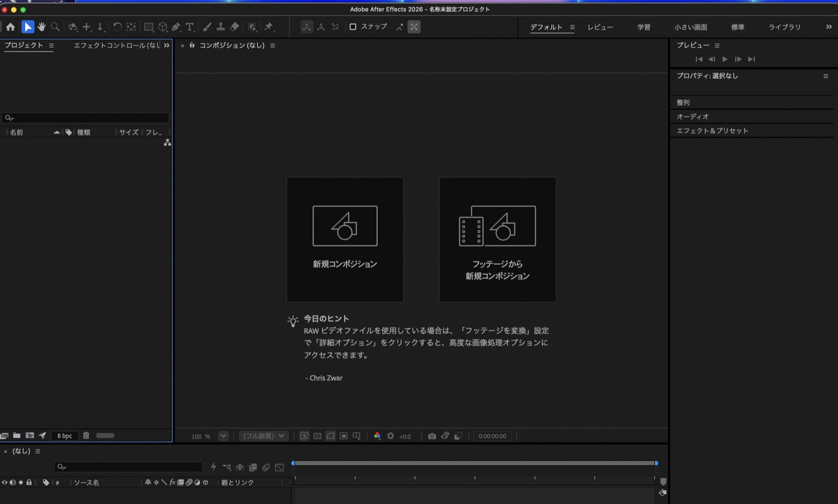The image size is (838, 504).
Task: Switch to the ライブラリ workspace
Action: pyautogui.click(x=785, y=27)
